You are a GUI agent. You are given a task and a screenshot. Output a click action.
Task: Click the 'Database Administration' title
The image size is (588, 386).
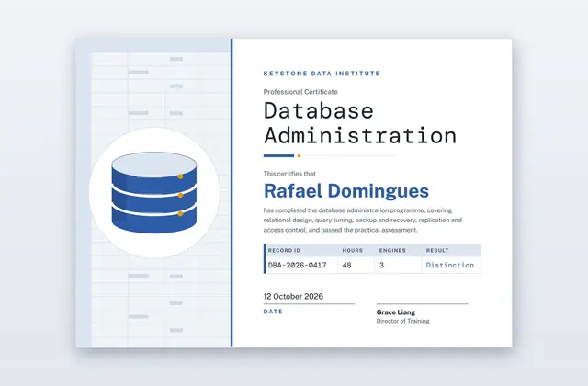360,123
